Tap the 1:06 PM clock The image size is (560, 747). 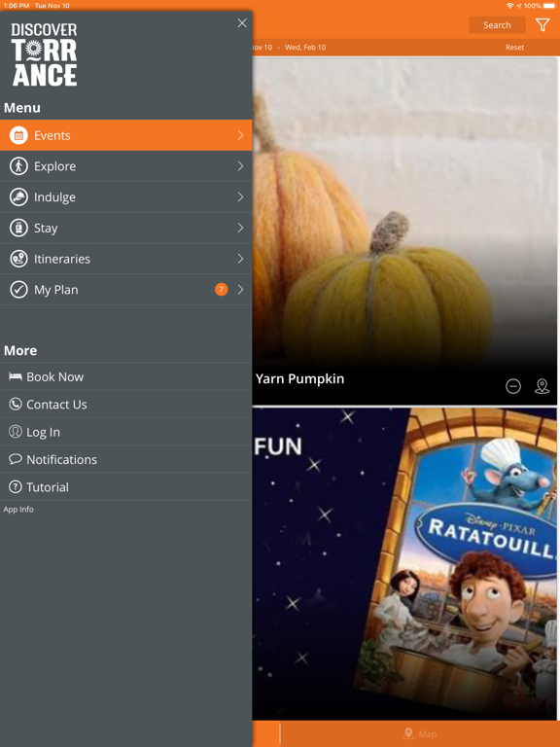(17, 6)
